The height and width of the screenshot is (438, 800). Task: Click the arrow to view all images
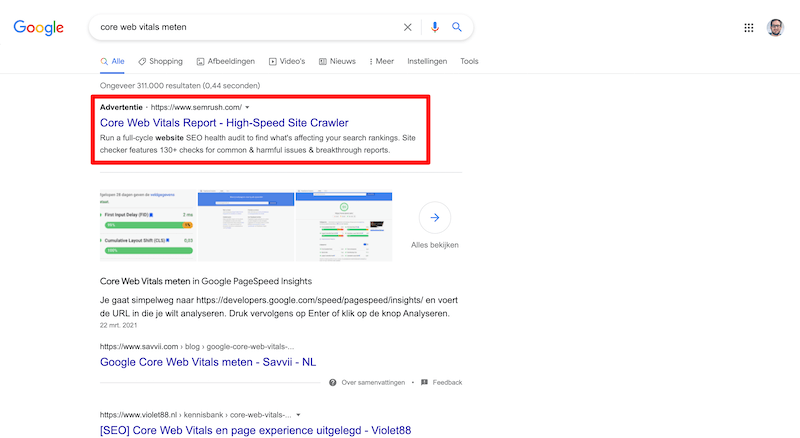tap(435, 217)
